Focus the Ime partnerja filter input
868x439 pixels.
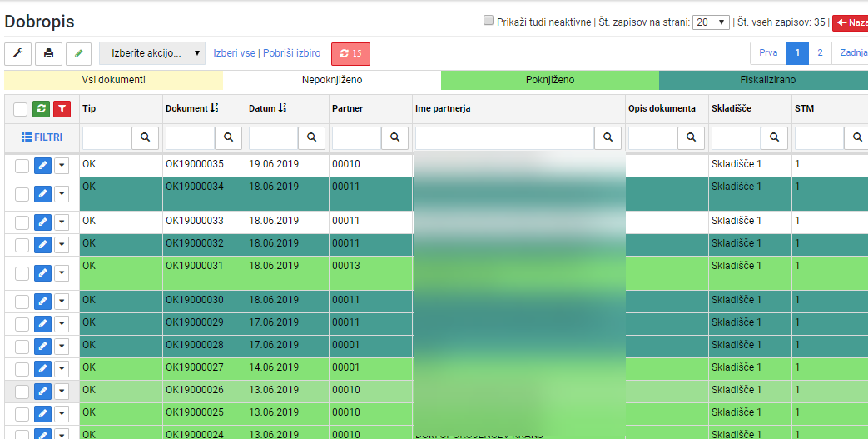pyautogui.click(x=505, y=137)
